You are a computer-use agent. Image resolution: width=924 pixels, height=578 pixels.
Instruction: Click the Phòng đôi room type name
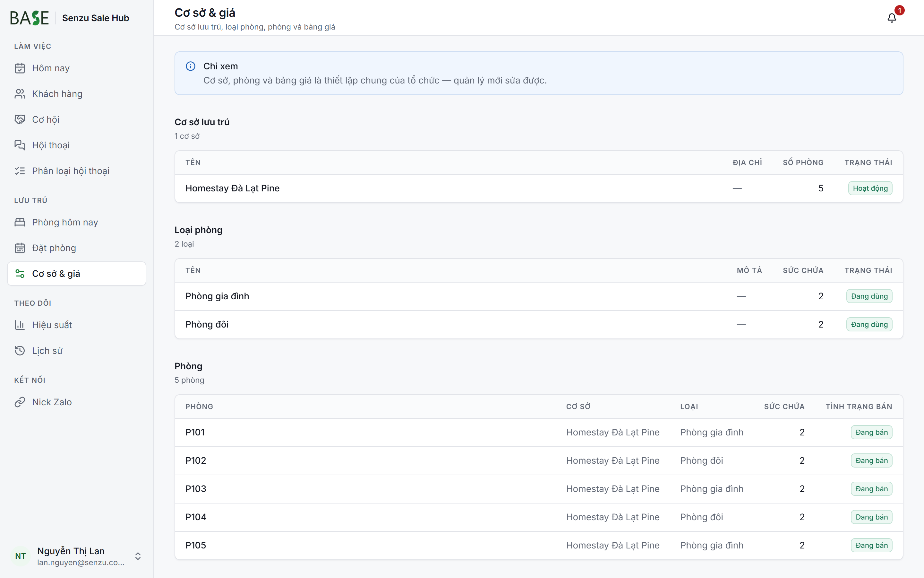click(x=207, y=324)
